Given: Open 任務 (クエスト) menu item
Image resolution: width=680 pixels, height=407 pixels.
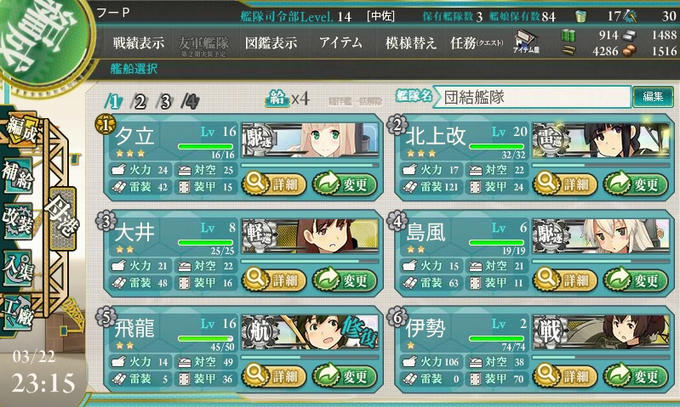Looking at the screenshot, I should point(477,43).
